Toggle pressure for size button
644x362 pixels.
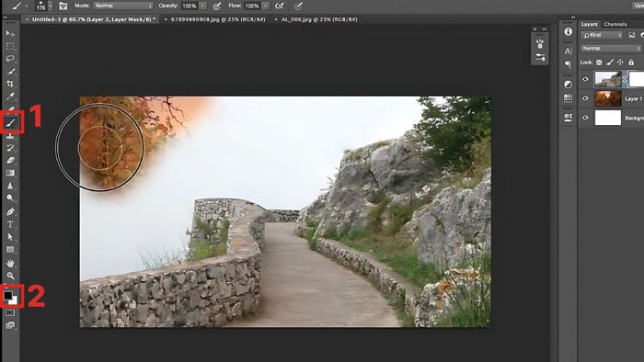[299, 6]
